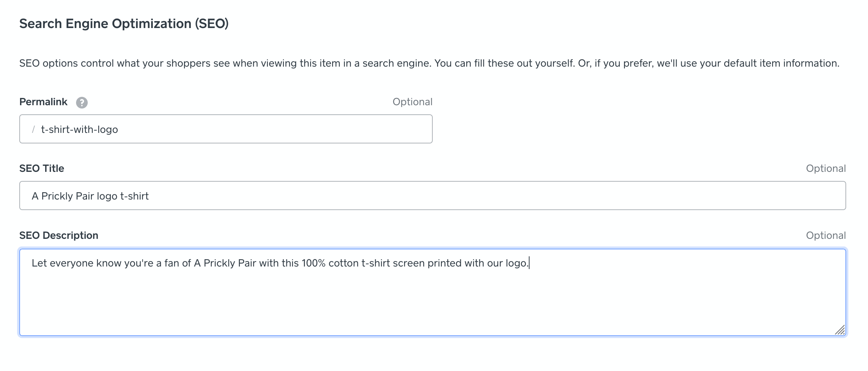Place cursor on 't-shirt-with-logo' permalink text
Image resolution: width=868 pixels, height=371 pixels.
pos(79,130)
